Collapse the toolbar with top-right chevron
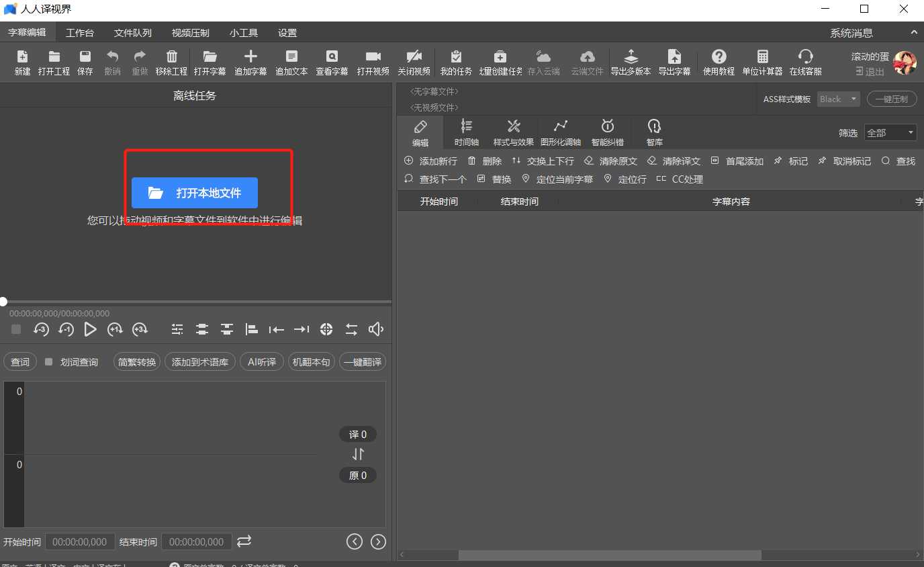 914,32
